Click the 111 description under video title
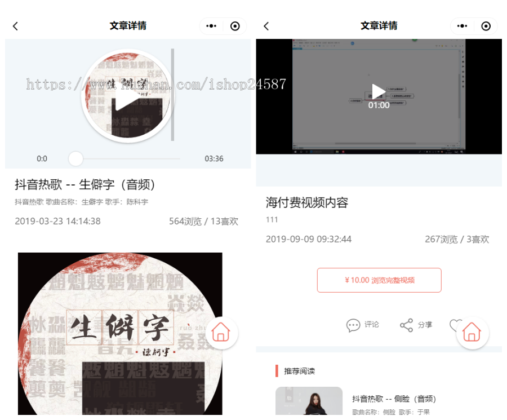The height and width of the screenshot is (420, 507). click(272, 220)
